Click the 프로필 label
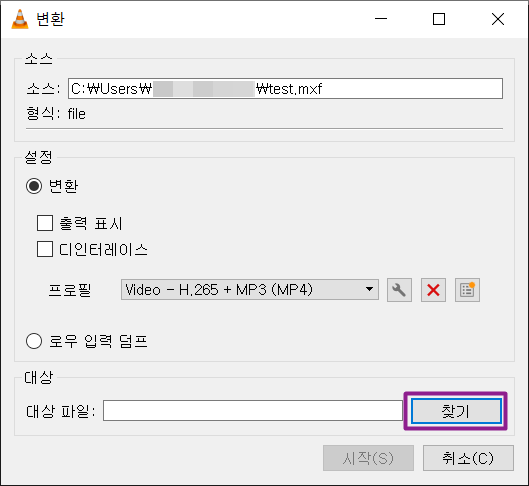 70,290
